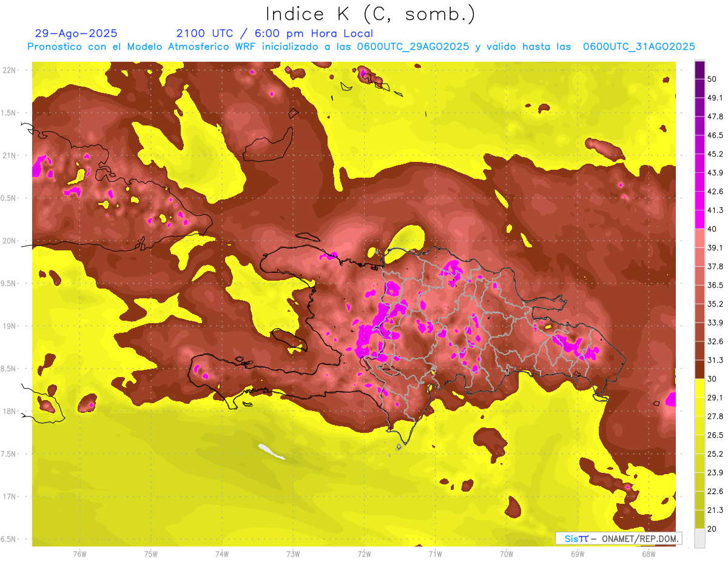Click the '2100 UTC / 6:00 pm Hora Local' text
Viewport: 728px width, 562px height.
275,33
